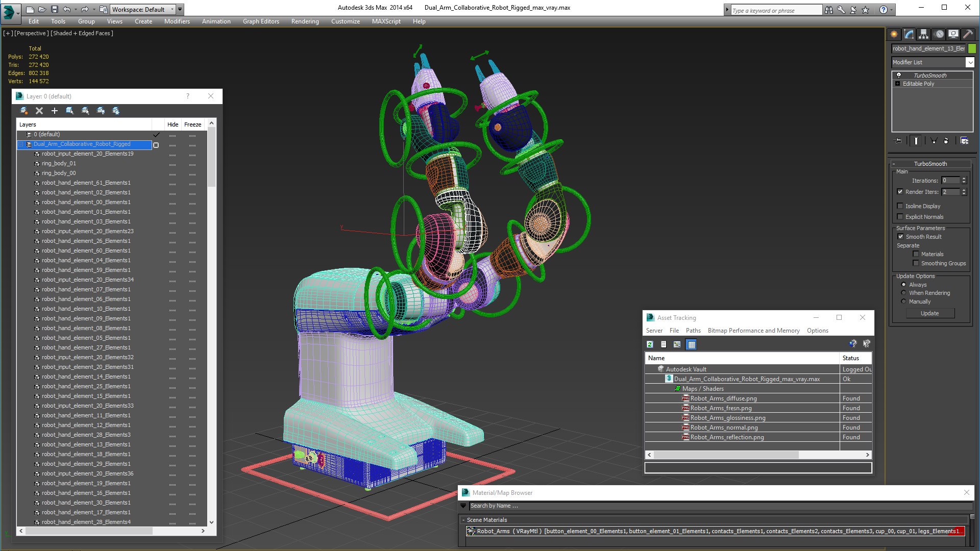Click Create New Layer plus icon
This screenshot has height=551, width=980.
click(x=55, y=111)
